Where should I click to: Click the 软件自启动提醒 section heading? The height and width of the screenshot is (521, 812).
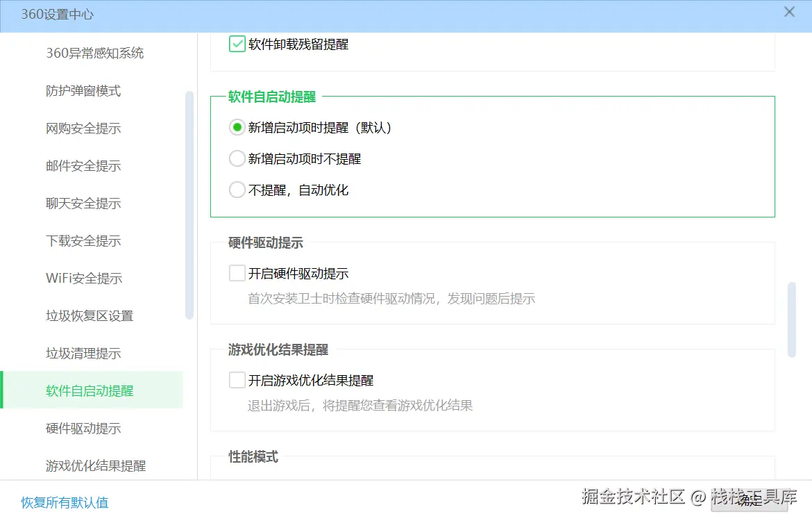pos(272,97)
